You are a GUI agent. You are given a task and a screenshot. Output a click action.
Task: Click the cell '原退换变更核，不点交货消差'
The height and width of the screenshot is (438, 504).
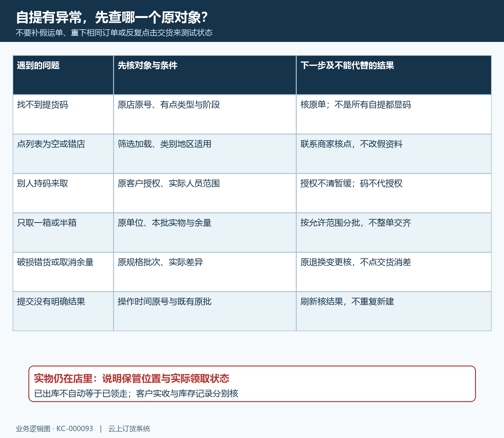394,272
